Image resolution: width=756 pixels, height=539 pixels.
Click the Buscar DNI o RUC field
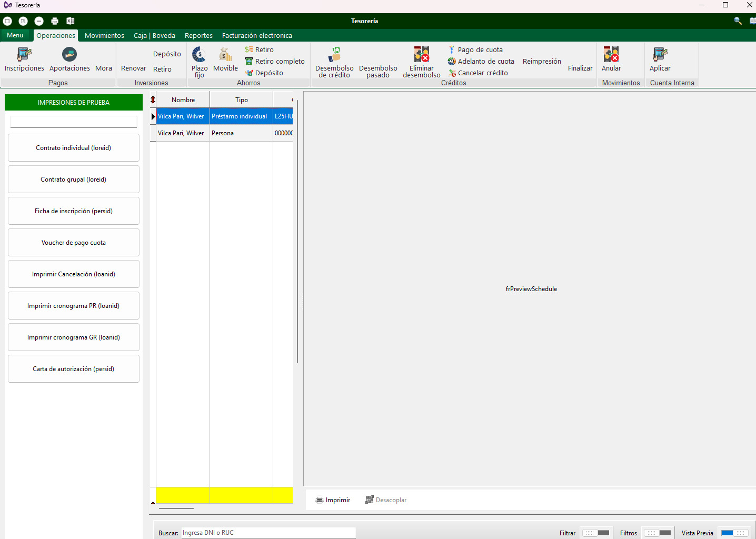coord(268,533)
